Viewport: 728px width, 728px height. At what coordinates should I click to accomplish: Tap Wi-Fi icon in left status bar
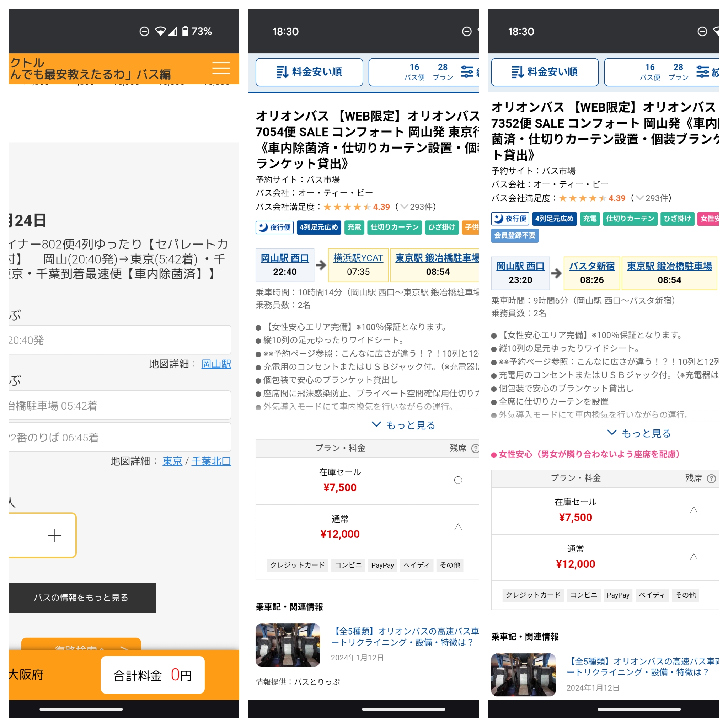(x=161, y=31)
